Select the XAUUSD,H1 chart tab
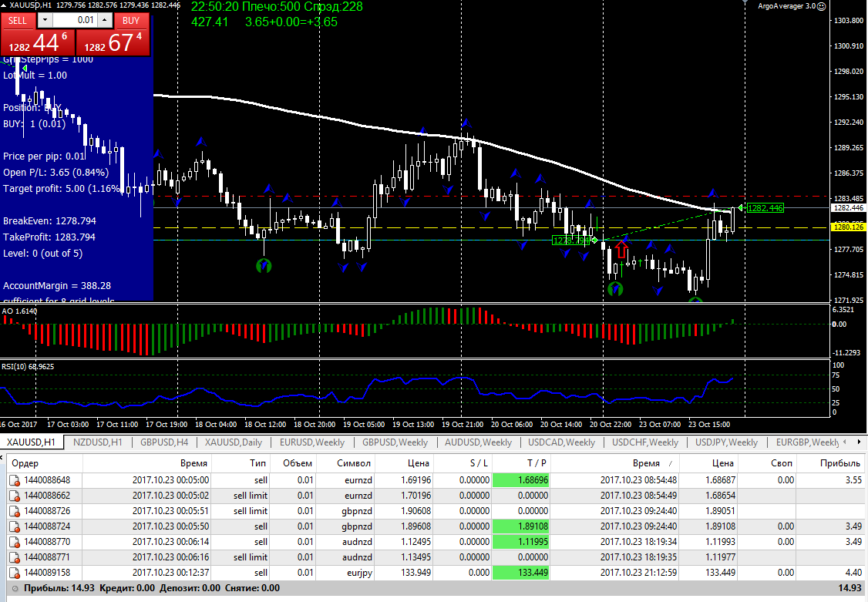This screenshot has height=602, width=868. point(32,442)
